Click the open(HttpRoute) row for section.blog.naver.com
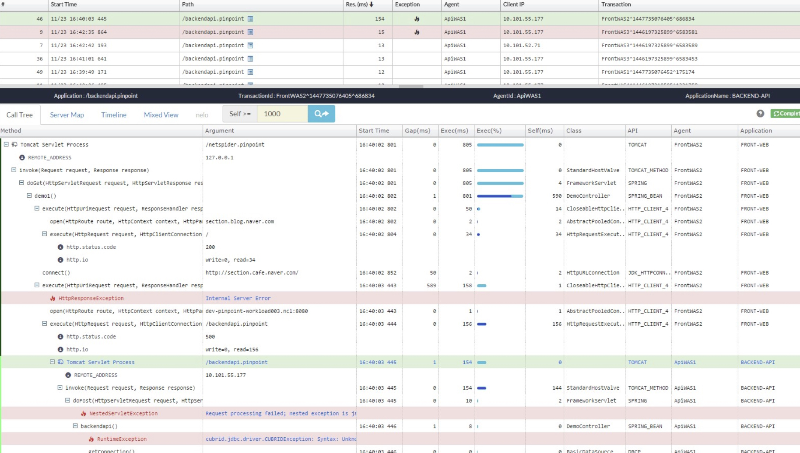 click(x=400, y=221)
